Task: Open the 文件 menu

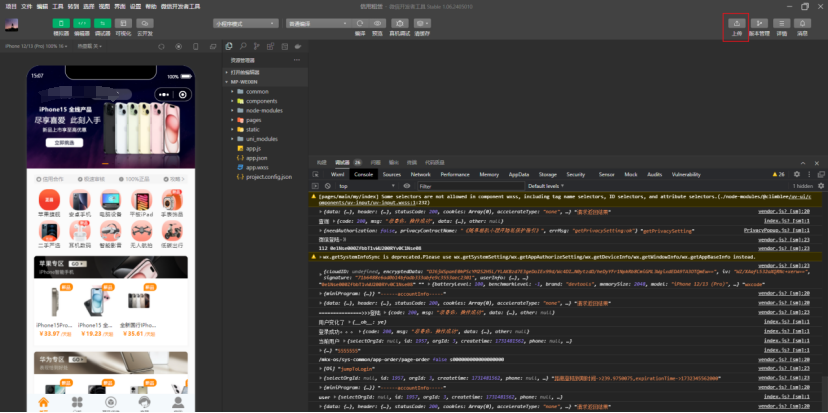Action: click(26, 7)
